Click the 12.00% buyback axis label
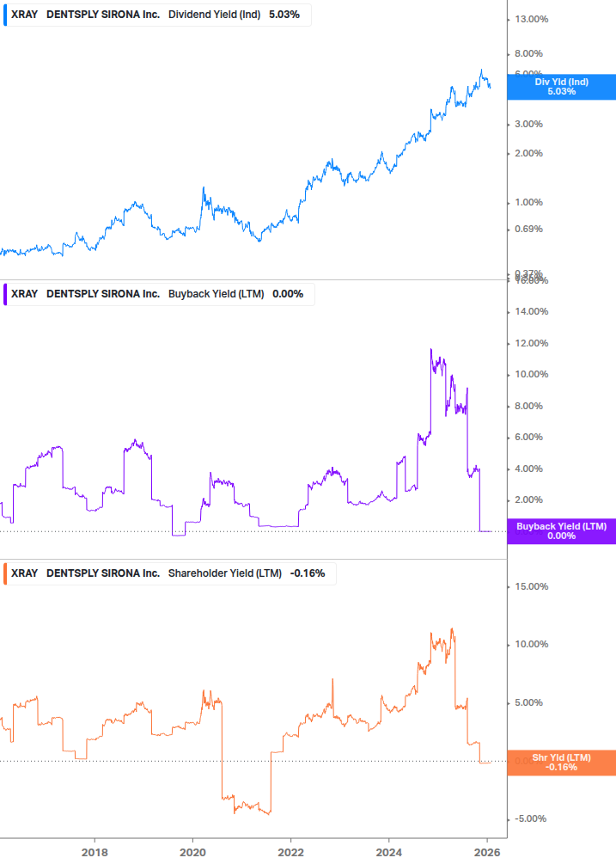Viewport: 616px width, 864px height. tap(531, 343)
